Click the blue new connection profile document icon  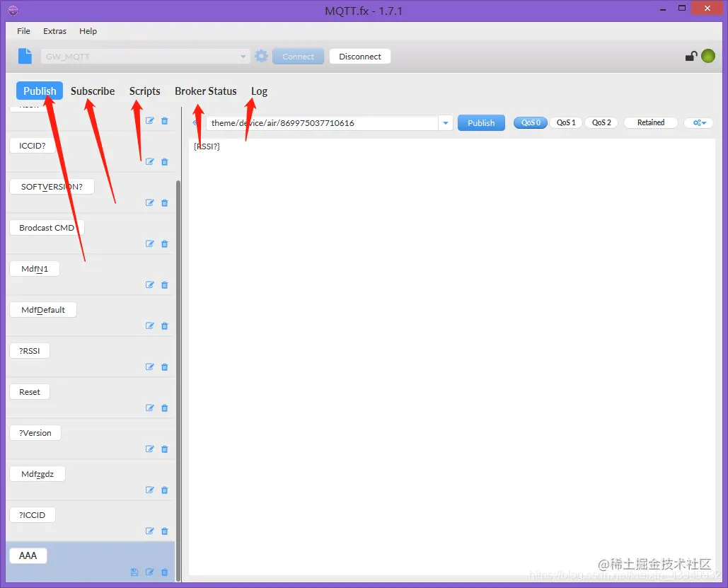click(25, 56)
